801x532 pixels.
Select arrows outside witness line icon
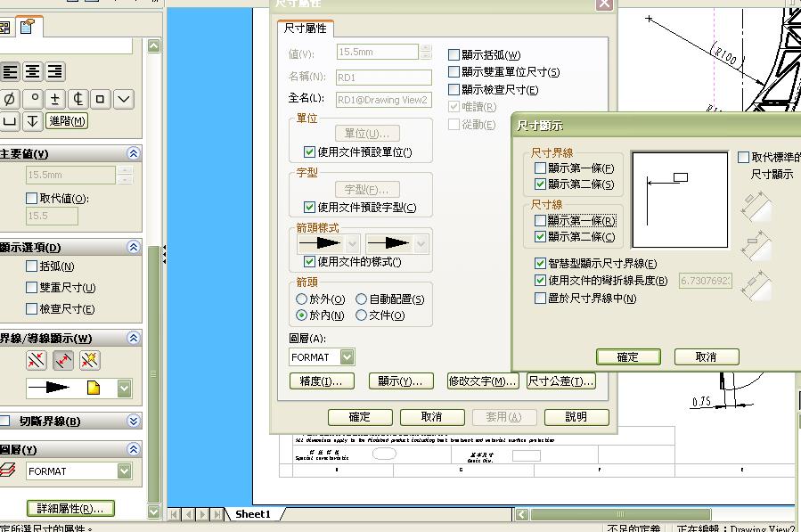37,360
